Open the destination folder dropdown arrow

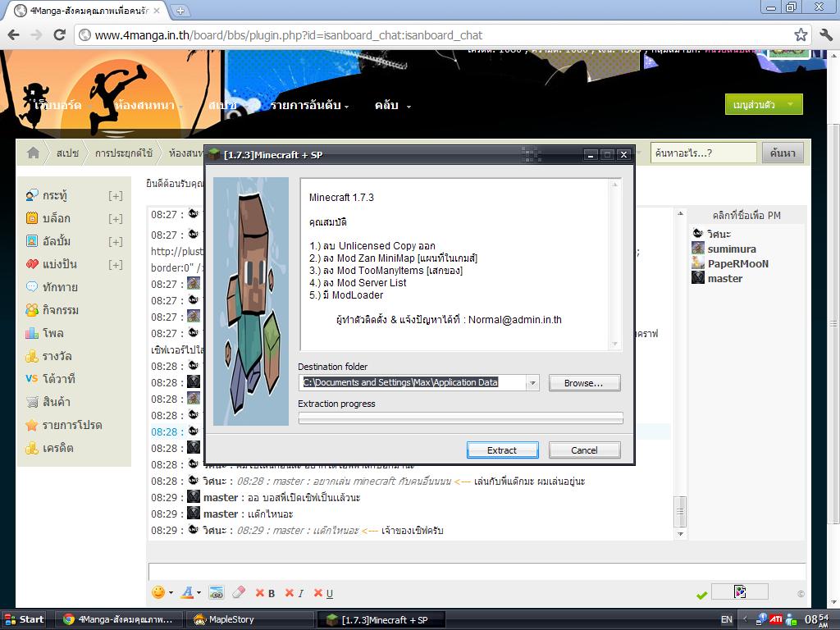pyautogui.click(x=532, y=383)
